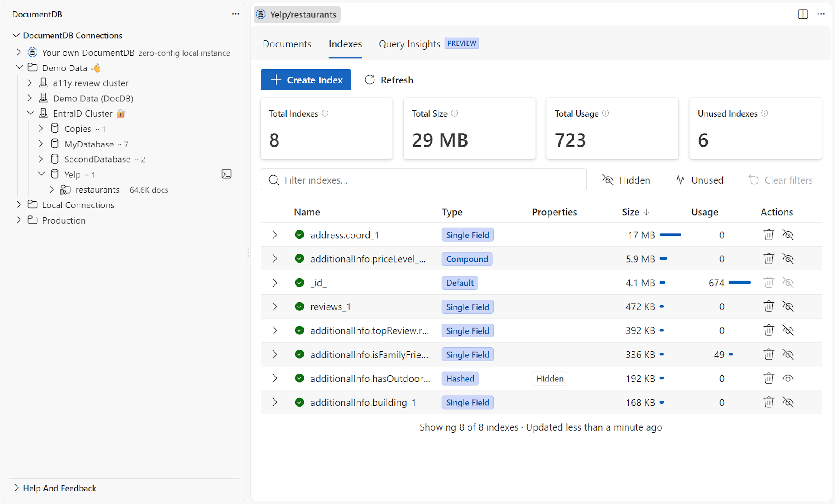The image size is (835, 504).
Task: Expand the address.coord_1 index row
Action: pos(274,235)
